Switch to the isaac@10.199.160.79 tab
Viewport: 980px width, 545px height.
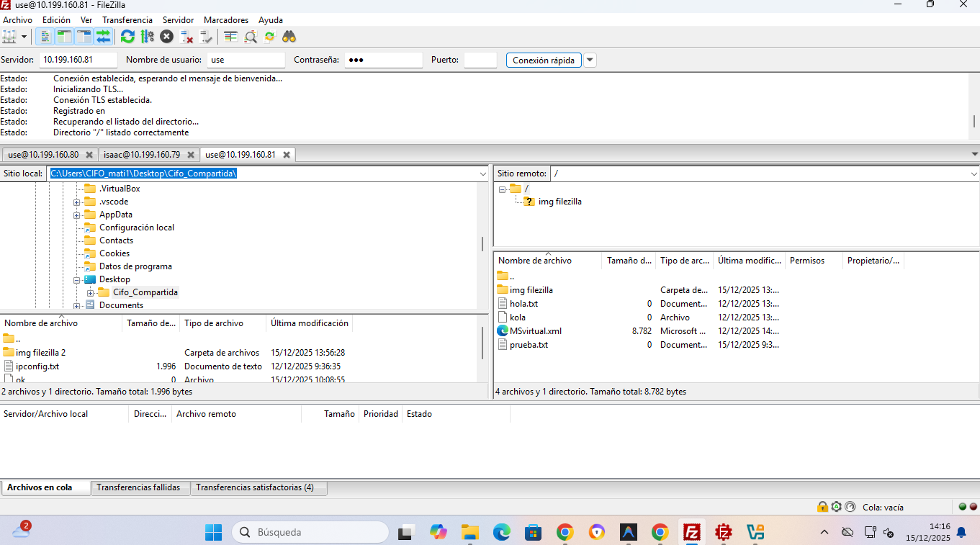coord(142,155)
